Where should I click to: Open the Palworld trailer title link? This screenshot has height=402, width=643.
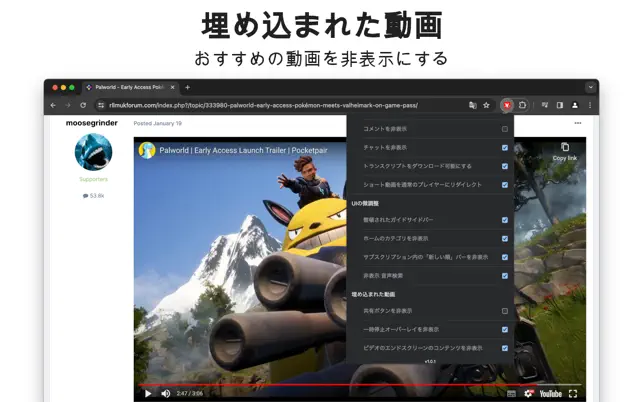(243, 151)
